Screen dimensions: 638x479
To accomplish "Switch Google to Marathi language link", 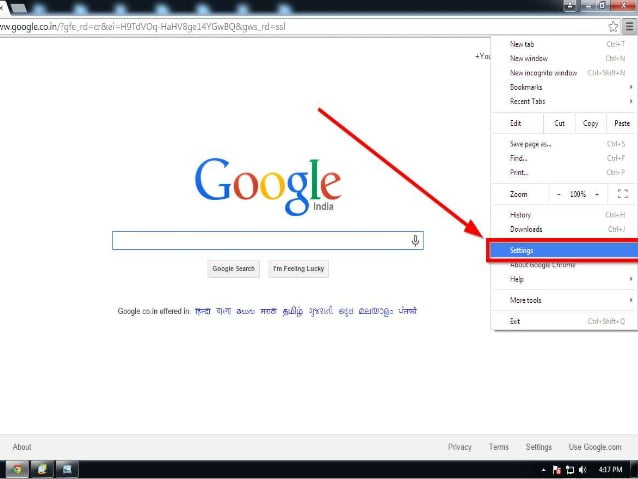I will click(269, 311).
